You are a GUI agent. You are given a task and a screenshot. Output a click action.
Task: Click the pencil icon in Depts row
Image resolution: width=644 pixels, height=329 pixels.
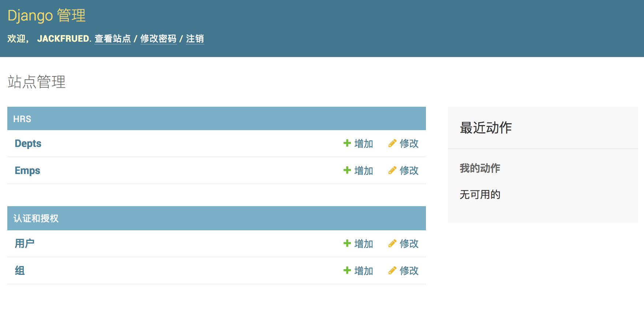pyautogui.click(x=392, y=143)
